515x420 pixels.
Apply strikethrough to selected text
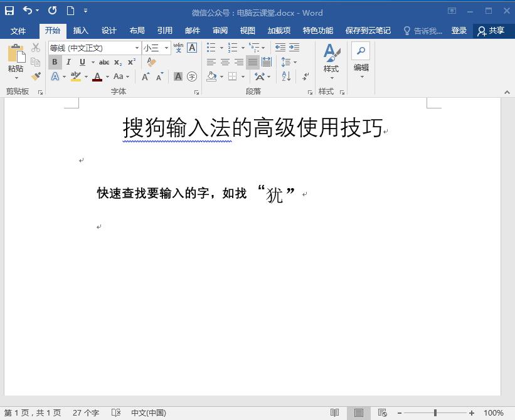pyautogui.click(x=103, y=61)
